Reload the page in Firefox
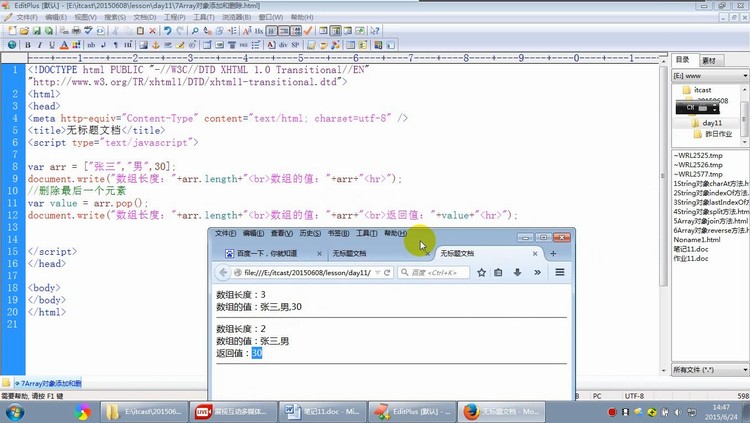Viewport: 750px width, 423px height. [387, 272]
